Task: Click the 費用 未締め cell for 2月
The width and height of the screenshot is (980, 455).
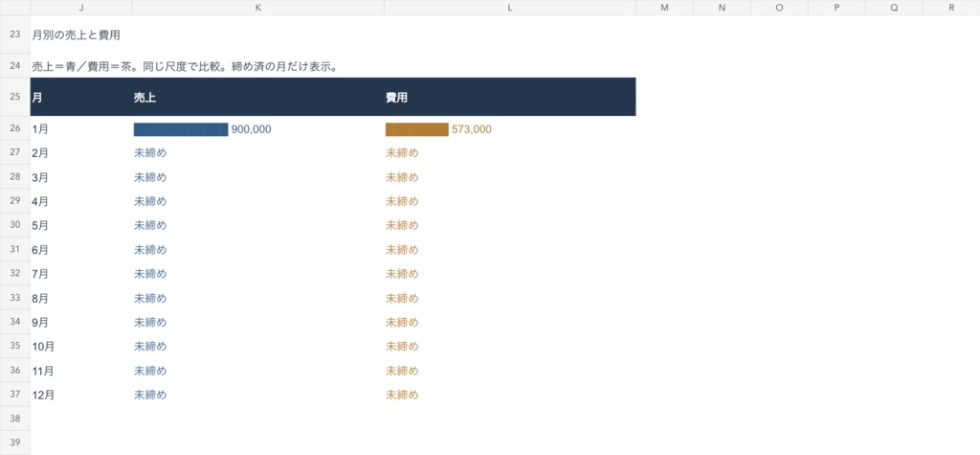Action: click(510, 152)
